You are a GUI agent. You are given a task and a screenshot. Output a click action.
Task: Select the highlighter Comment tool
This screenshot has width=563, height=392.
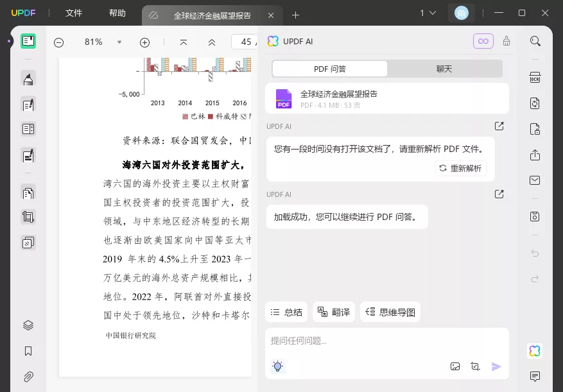click(28, 79)
